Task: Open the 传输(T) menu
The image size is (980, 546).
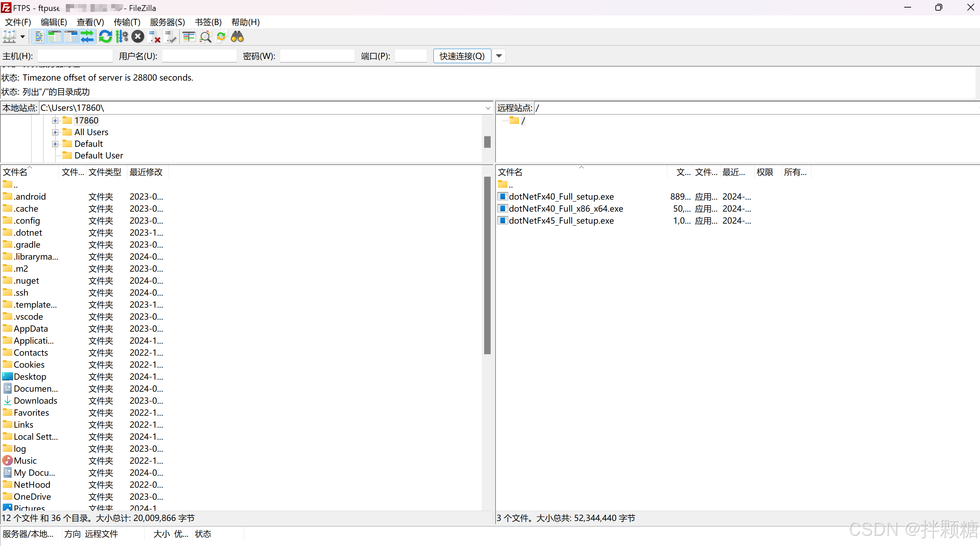Action: tap(127, 22)
